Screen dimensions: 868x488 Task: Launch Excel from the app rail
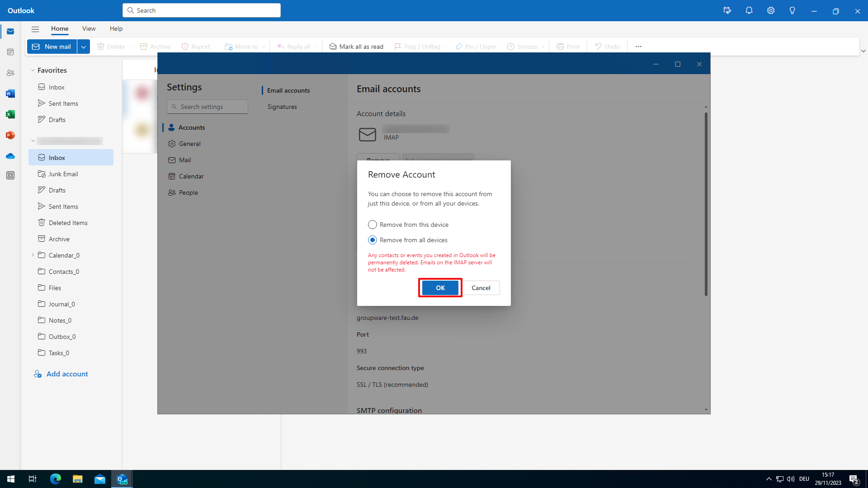[10, 114]
